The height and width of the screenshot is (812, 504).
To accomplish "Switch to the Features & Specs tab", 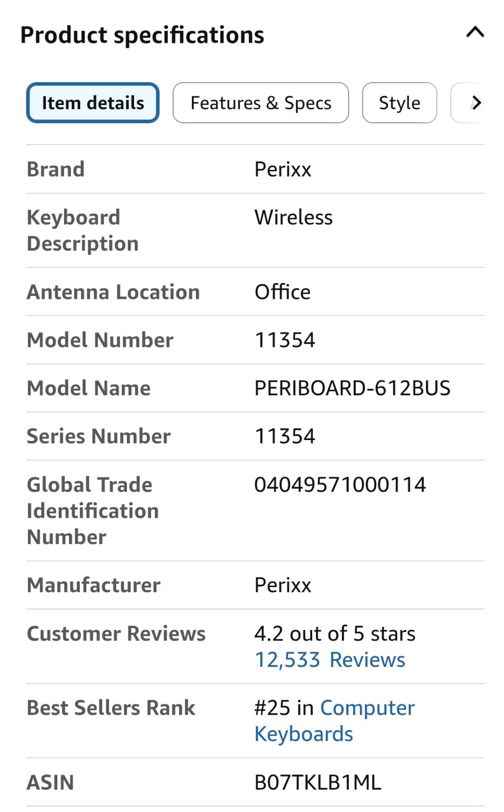I will coord(260,103).
